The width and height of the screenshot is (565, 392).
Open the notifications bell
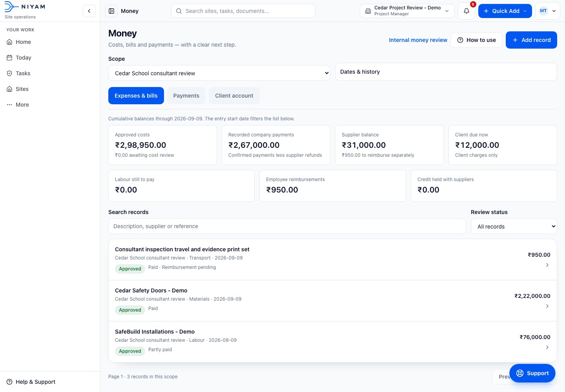467,11
